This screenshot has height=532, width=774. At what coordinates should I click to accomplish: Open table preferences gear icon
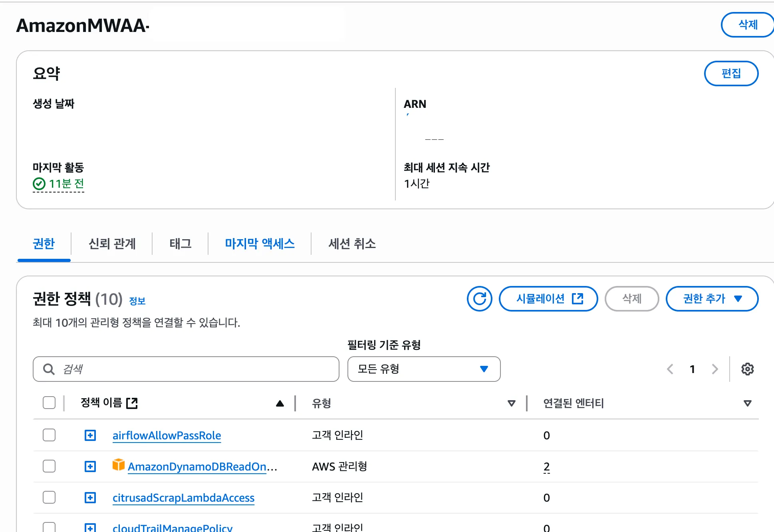tap(747, 369)
